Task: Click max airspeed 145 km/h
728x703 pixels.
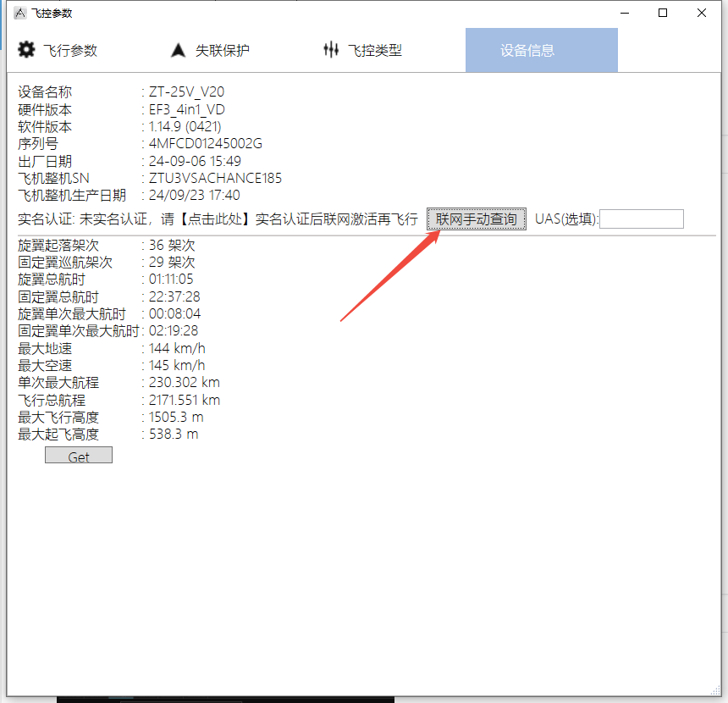Action: [x=177, y=365]
